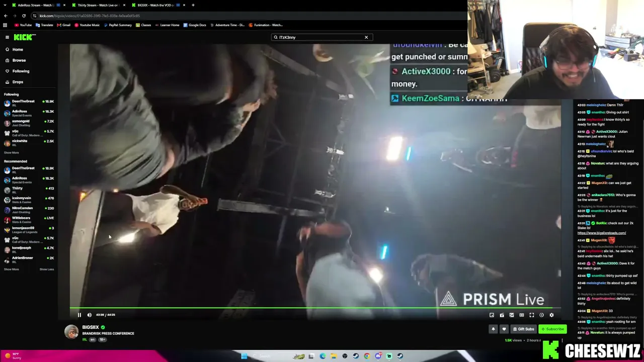Clear the search field with X
This screenshot has height=362, width=644.
366,37
